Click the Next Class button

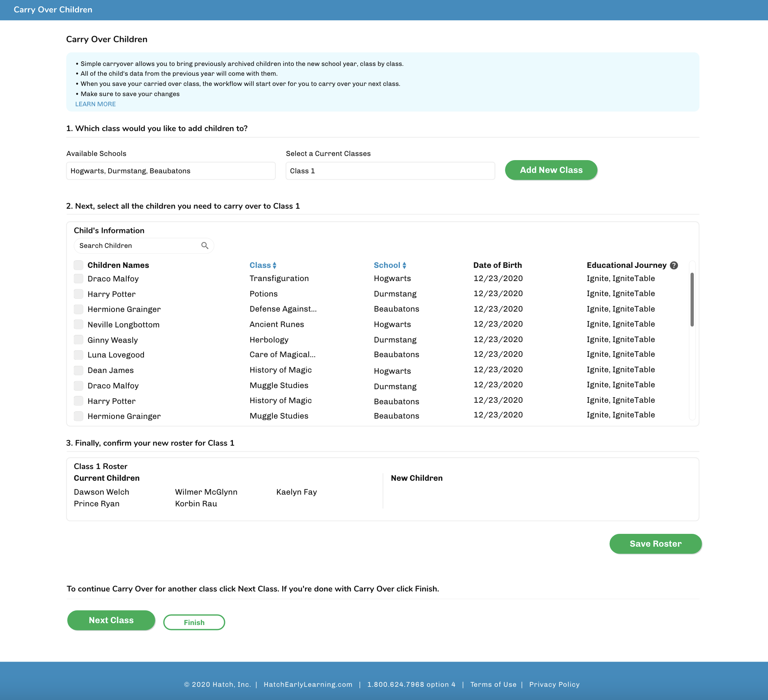pos(111,620)
